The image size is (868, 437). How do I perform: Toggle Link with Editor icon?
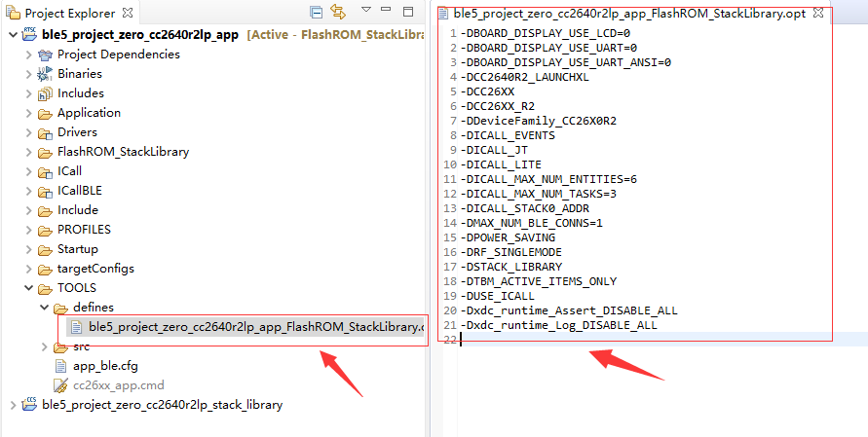coord(338,12)
